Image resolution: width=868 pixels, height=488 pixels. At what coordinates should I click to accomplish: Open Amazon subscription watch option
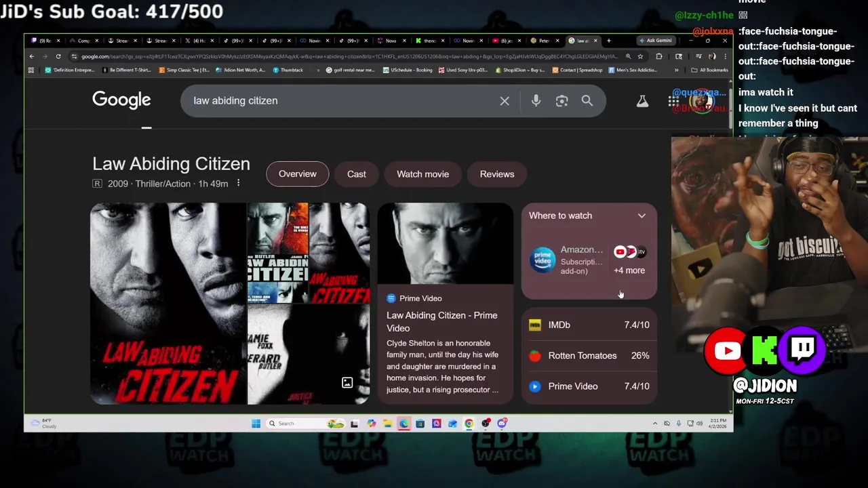pyautogui.click(x=568, y=260)
